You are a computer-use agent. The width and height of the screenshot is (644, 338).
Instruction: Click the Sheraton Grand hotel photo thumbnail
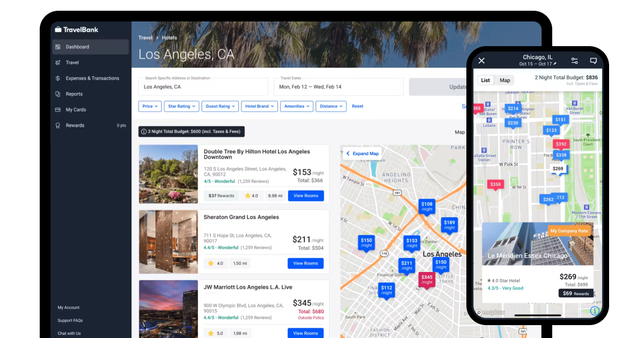169,241
